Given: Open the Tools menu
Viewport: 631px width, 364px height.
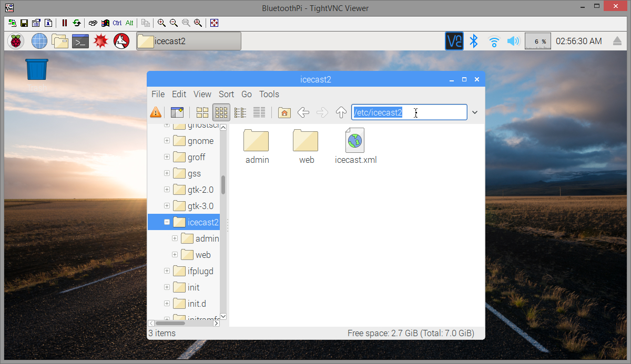Looking at the screenshot, I should pos(269,94).
